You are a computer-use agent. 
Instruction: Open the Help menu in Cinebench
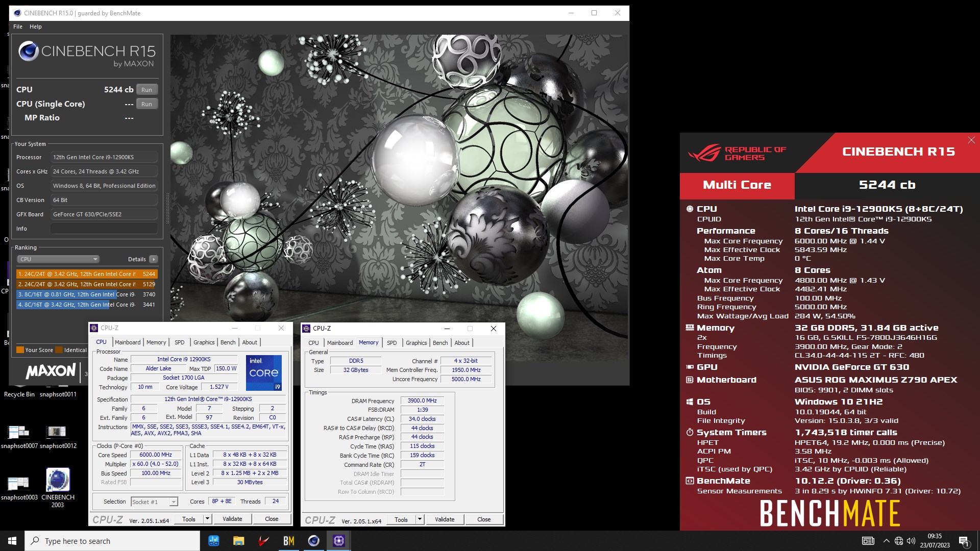point(36,27)
